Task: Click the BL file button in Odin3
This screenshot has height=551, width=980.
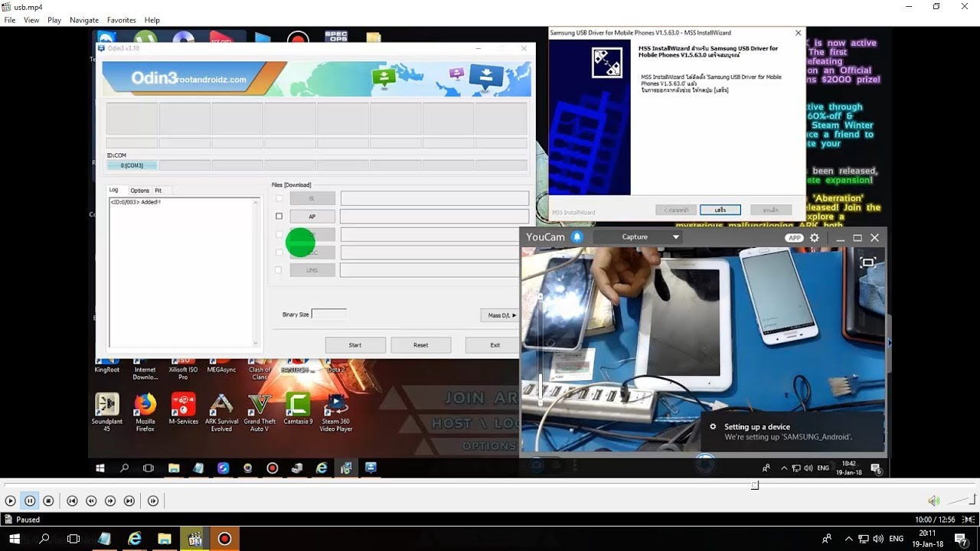Action: point(312,198)
